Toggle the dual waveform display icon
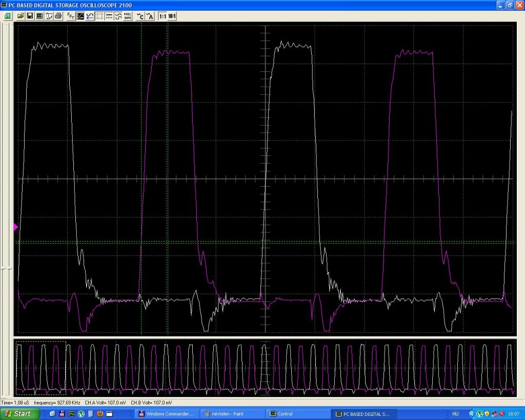 tap(80, 16)
